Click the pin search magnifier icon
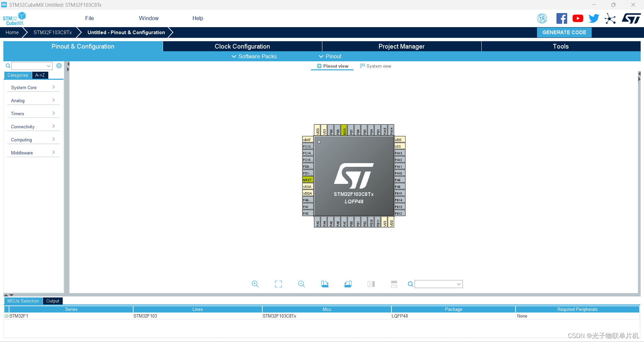 pos(410,284)
